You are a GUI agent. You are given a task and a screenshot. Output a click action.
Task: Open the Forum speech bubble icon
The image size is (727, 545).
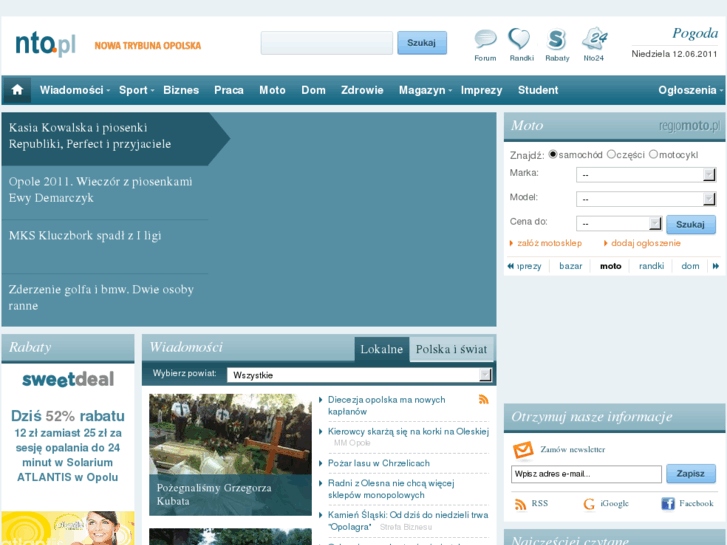(485, 39)
